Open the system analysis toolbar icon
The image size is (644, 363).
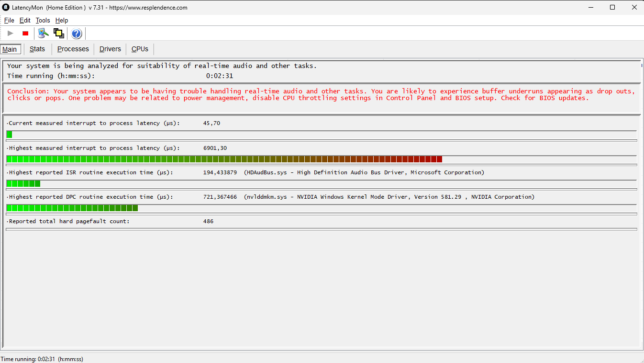[x=44, y=34]
